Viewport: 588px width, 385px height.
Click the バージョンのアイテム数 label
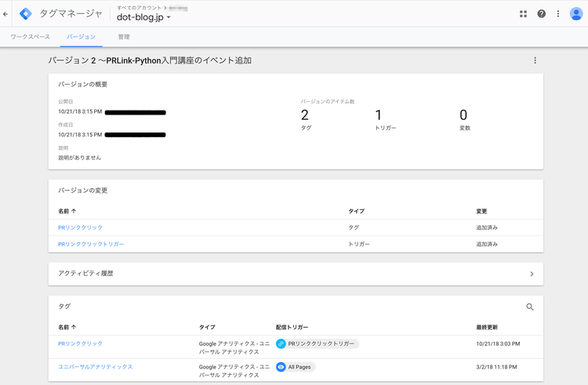pyautogui.click(x=328, y=102)
